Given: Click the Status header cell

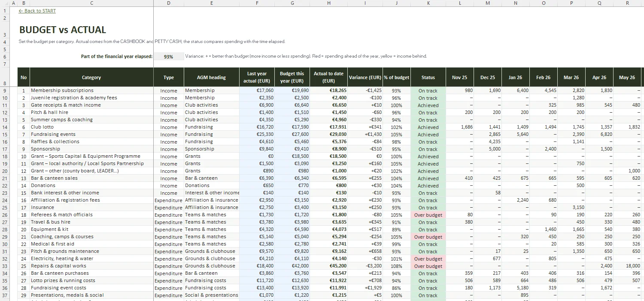Looking at the screenshot, I should (428, 77).
